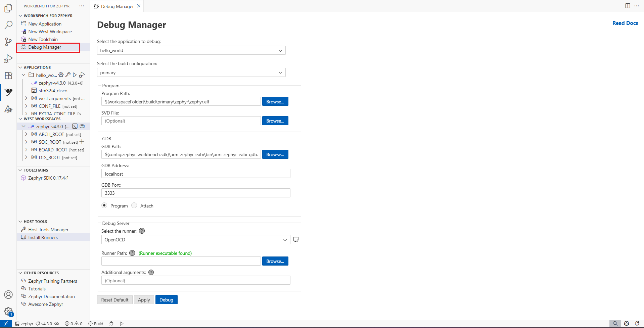Select the Attach radio button
This screenshot has width=644, height=328.
134,205
